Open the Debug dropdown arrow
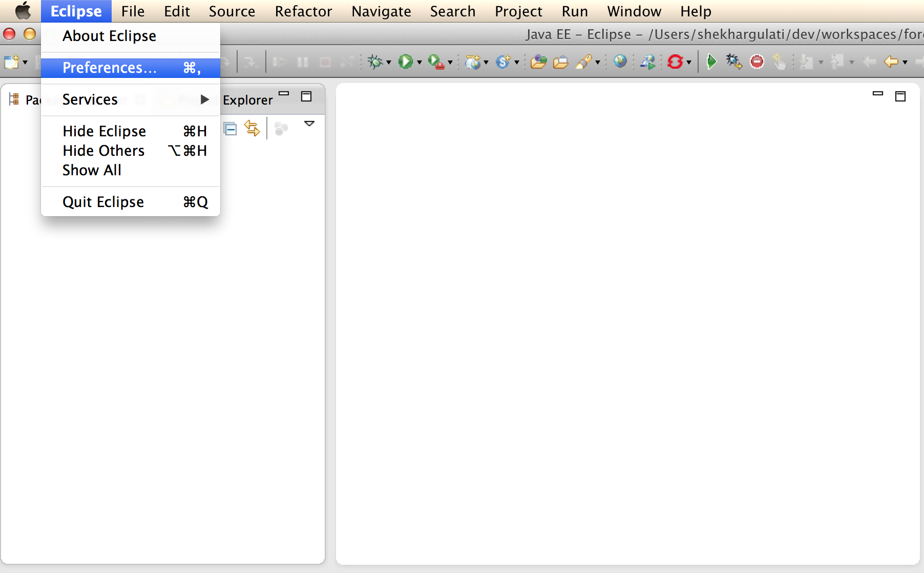Viewport: 924px width, 573px height. (x=389, y=63)
